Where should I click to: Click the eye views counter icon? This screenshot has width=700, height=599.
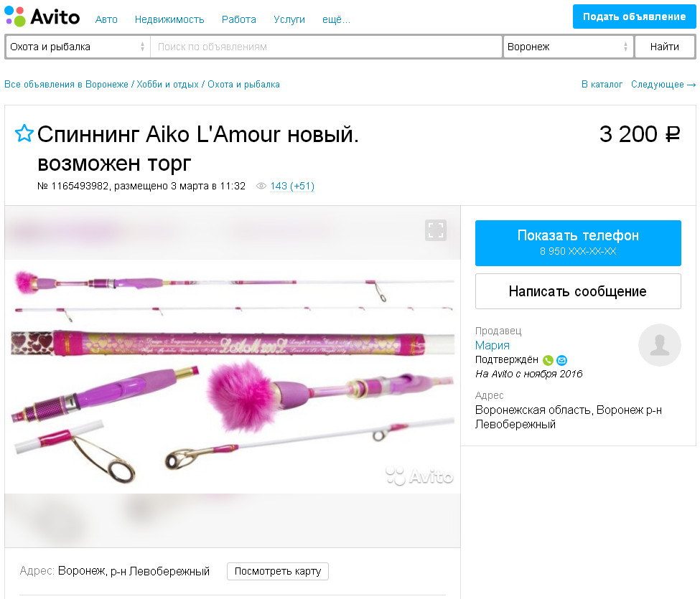click(x=261, y=186)
